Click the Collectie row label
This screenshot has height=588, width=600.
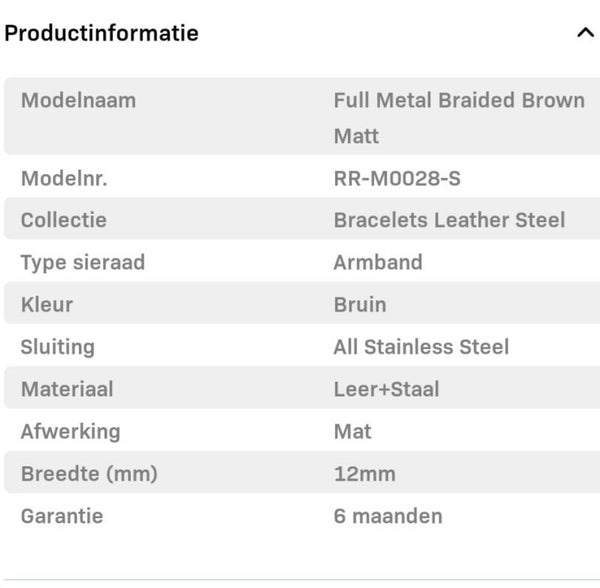coord(64,220)
